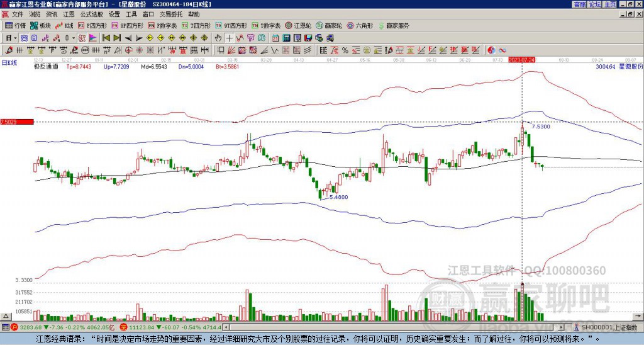This screenshot has height=345, width=644.
Task: Click the 权 adjustment toggle icon
Action: tap(82, 38)
